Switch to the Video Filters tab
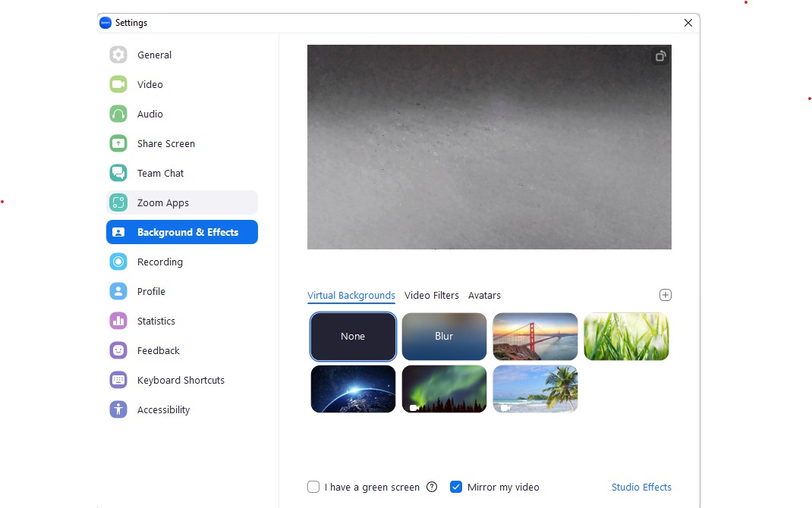Image resolution: width=812 pixels, height=508 pixels. (x=431, y=295)
